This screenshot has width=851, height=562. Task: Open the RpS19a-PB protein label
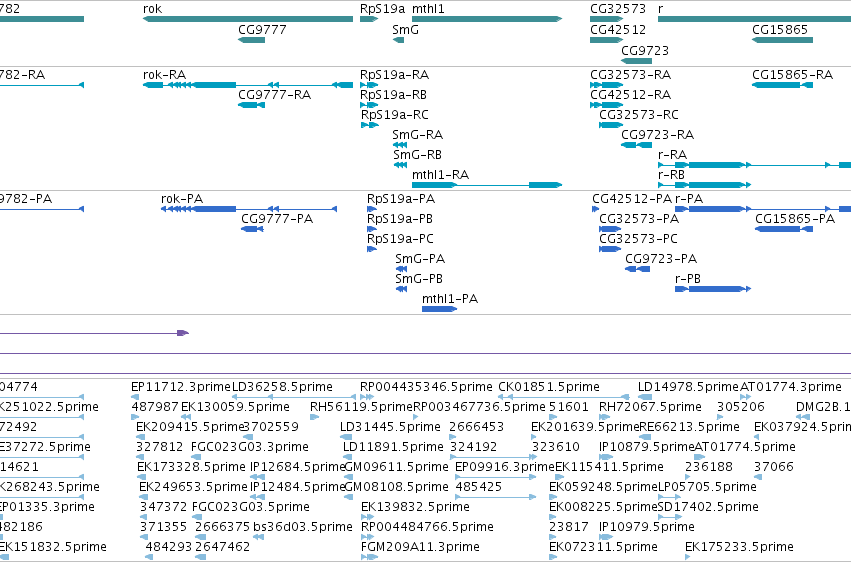400,219
